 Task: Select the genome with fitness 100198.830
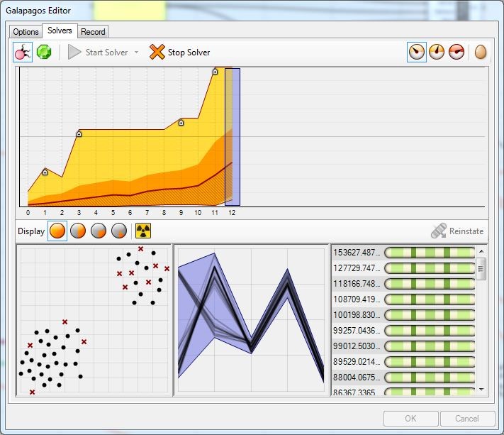tap(403, 314)
